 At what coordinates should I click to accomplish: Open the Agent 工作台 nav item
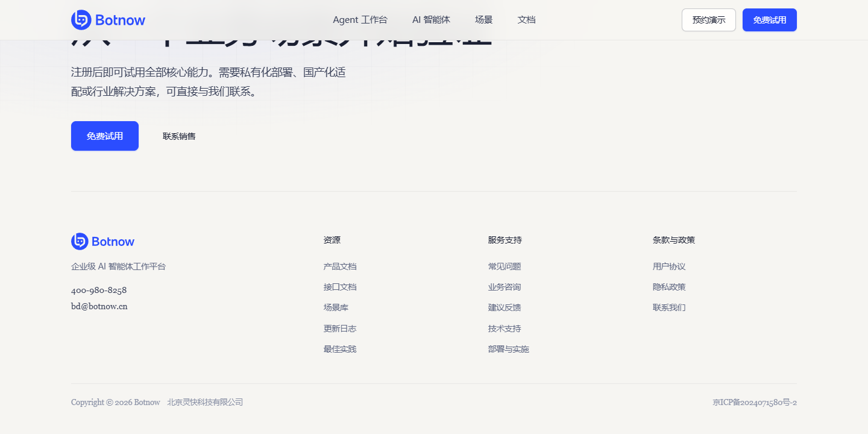pyautogui.click(x=360, y=20)
